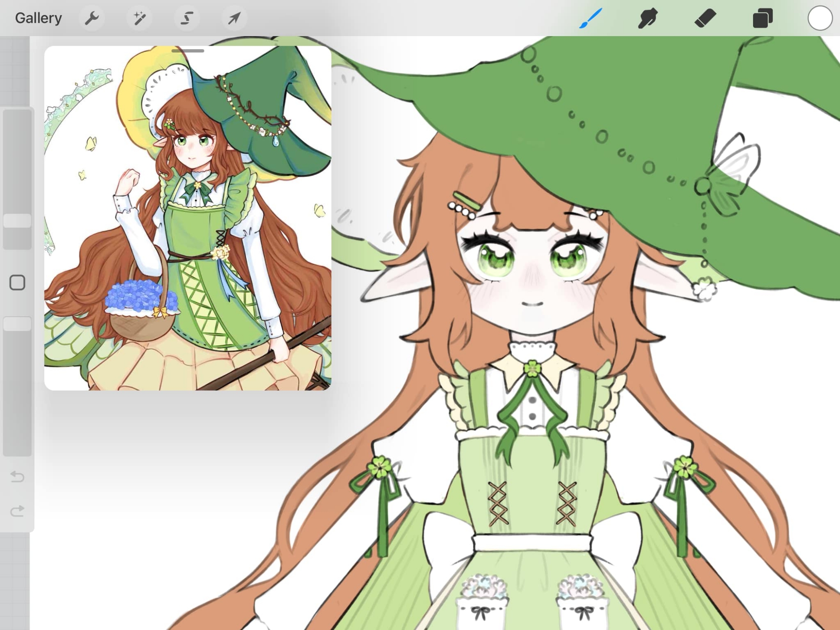Screen dimensions: 840x630
Task: Open the Layers panel
Action: (x=762, y=18)
